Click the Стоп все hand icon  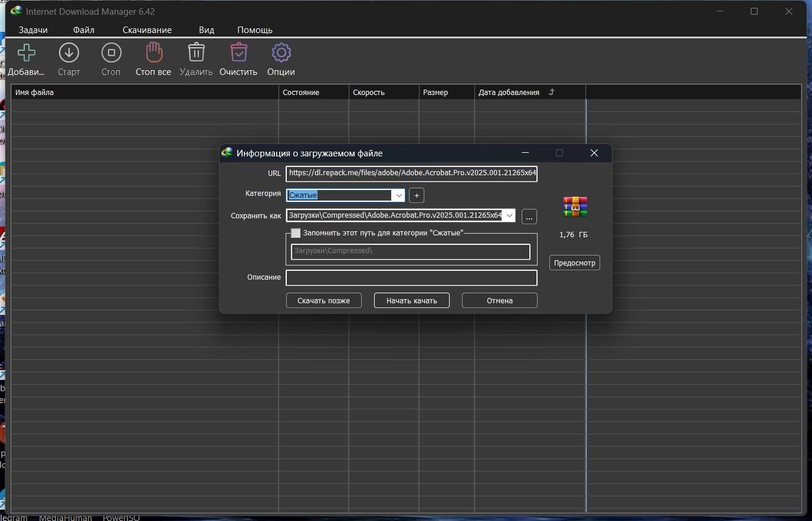pos(154,53)
